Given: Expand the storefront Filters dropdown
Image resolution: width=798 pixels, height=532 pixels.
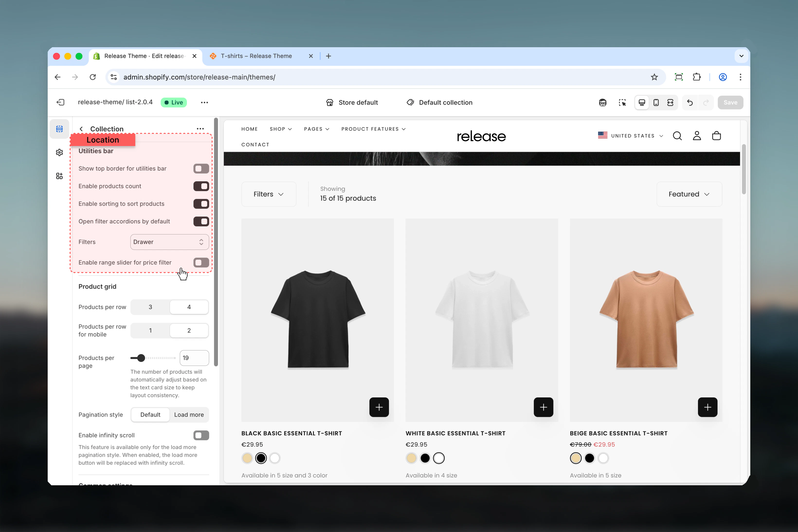Looking at the screenshot, I should [x=269, y=194].
